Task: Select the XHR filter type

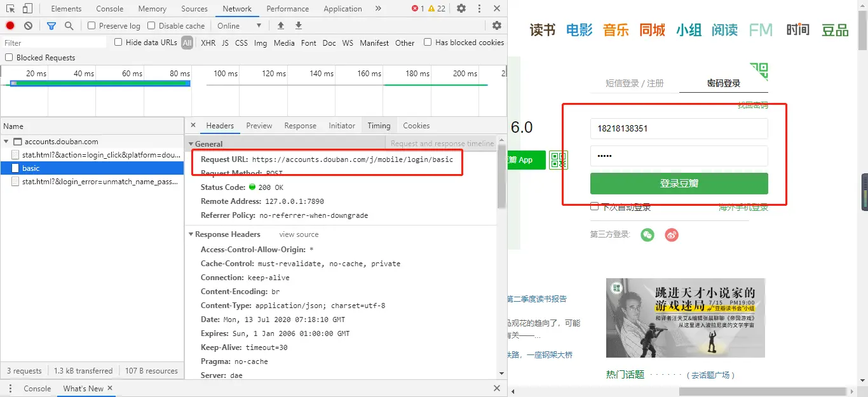Action: [208, 43]
